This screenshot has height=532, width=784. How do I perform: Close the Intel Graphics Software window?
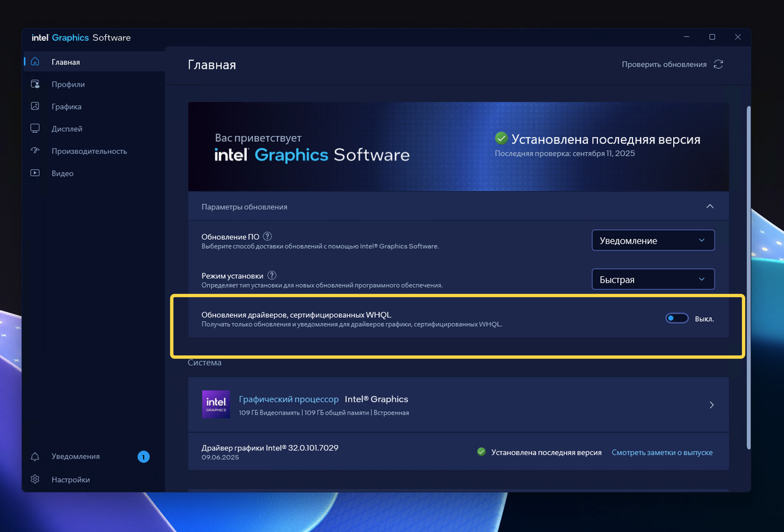[737, 37]
